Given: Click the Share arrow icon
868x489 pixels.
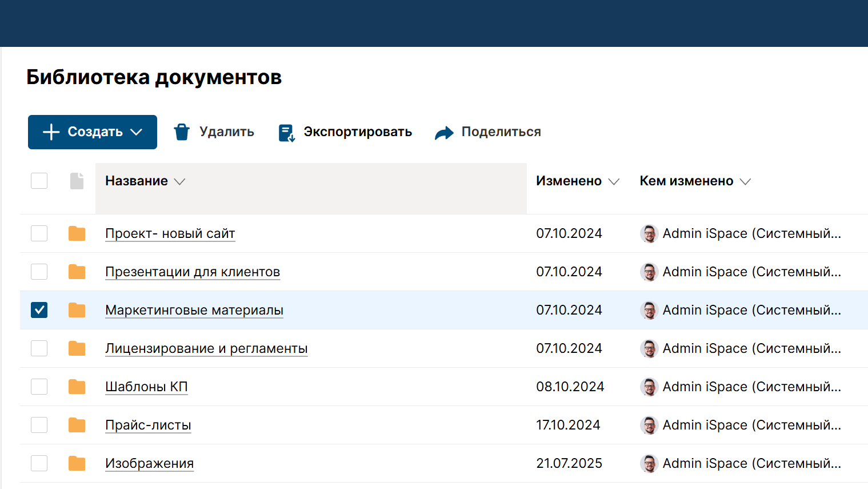Looking at the screenshot, I should (x=444, y=133).
